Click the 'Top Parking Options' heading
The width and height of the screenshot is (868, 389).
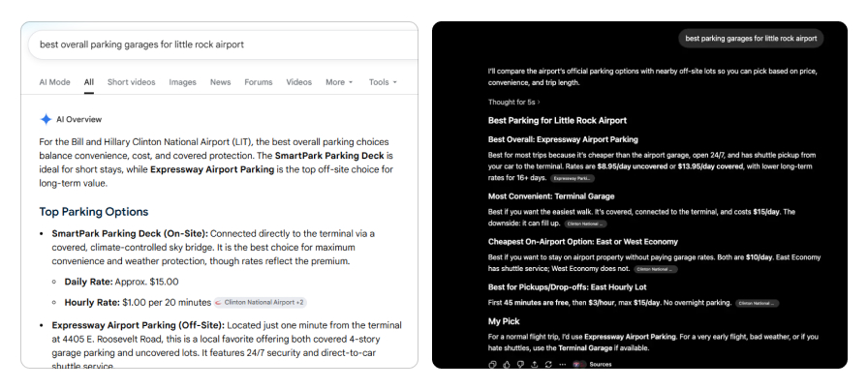click(94, 212)
